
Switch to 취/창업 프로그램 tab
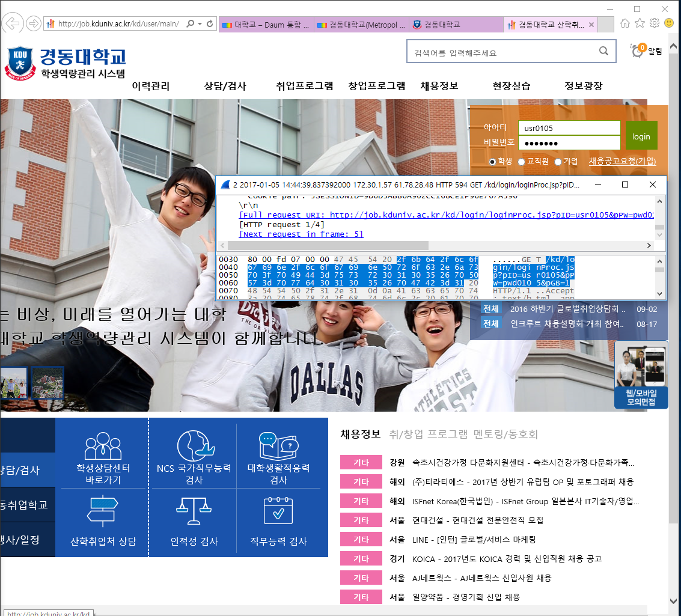point(428,434)
